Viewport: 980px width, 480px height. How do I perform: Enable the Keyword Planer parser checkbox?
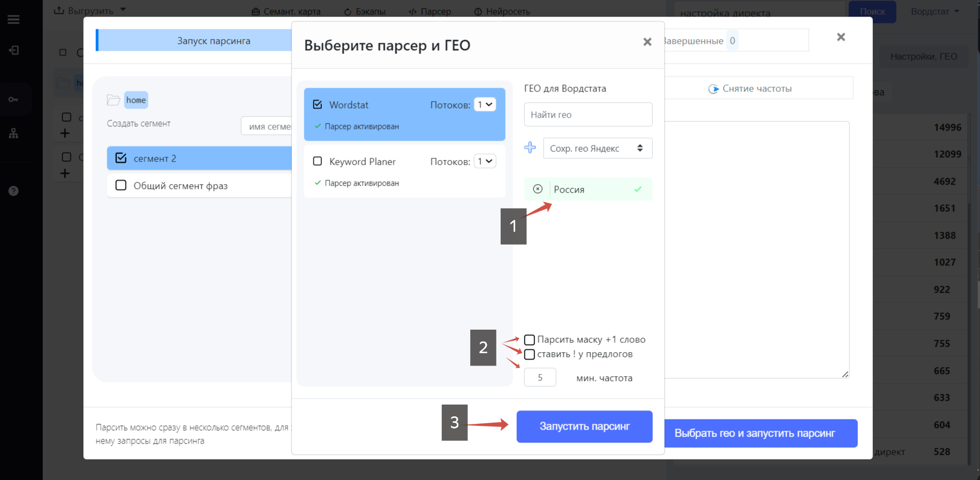pos(318,161)
